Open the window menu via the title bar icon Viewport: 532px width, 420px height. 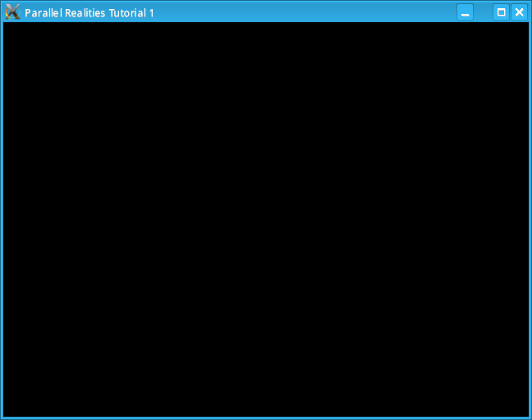coord(12,12)
